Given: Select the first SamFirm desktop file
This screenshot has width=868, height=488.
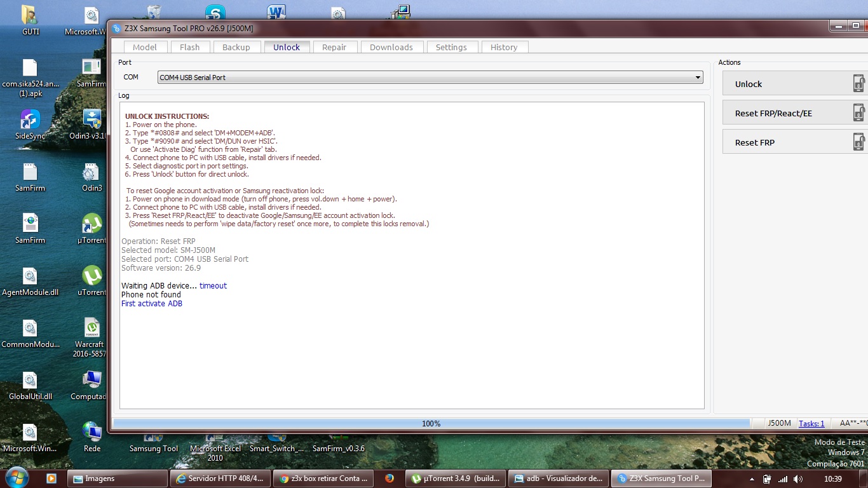Looking at the screenshot, I should pos(30,177).
